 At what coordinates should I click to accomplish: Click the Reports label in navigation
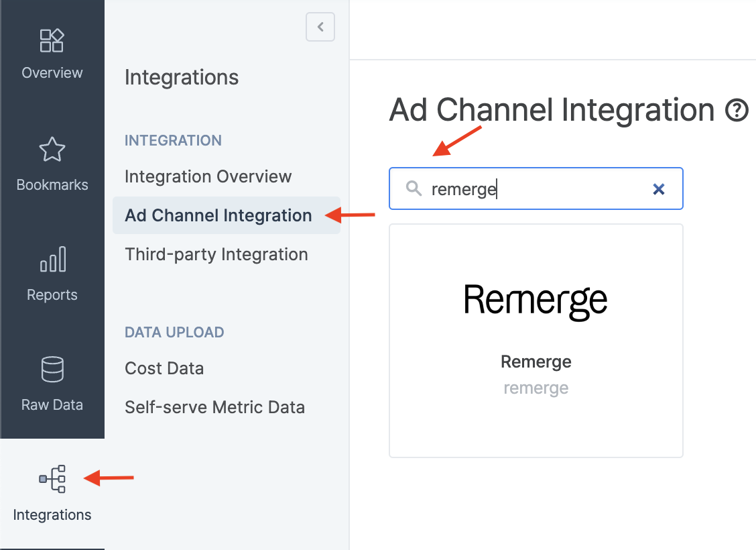point(52,294)
